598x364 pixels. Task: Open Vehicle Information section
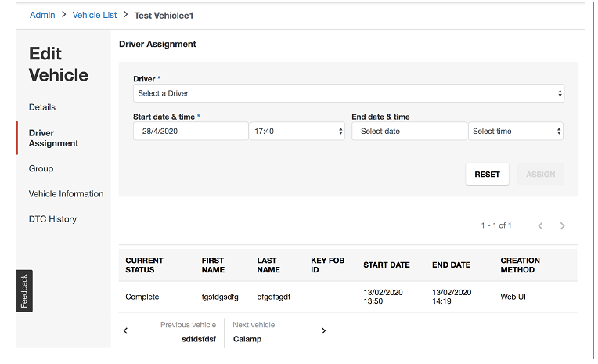[66, 194]
